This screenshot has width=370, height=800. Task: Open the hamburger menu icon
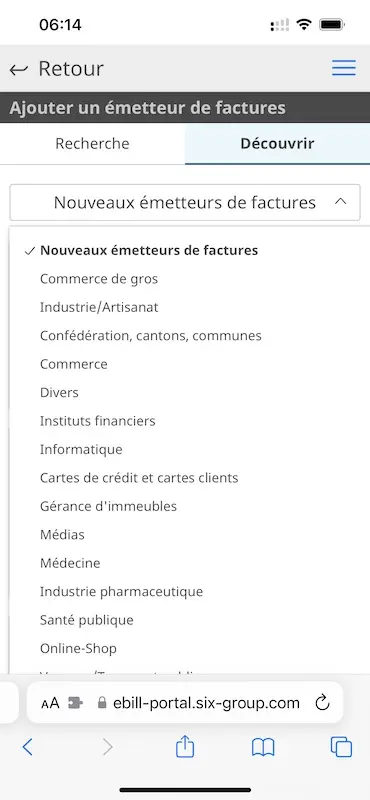[343, 68]
